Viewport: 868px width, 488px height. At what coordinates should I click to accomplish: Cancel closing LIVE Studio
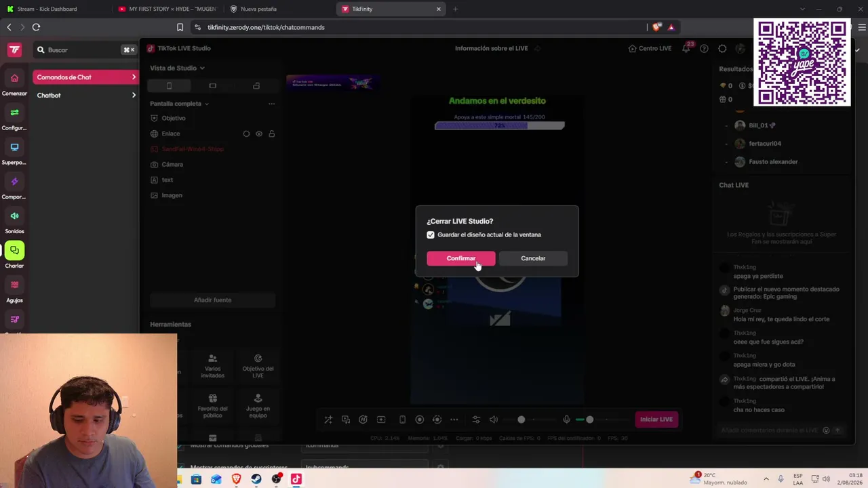533,258
